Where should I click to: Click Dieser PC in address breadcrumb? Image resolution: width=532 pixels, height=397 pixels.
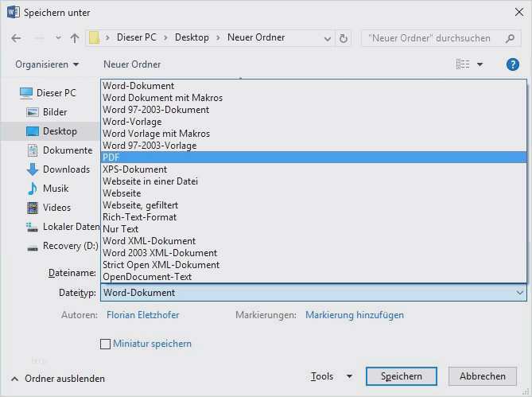tap(137, 37)
